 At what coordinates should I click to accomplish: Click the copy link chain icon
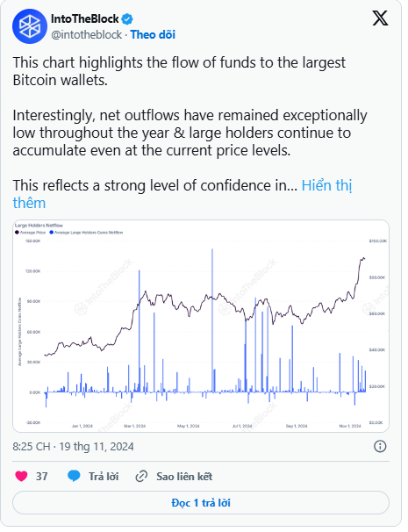[x=141, y=477]
